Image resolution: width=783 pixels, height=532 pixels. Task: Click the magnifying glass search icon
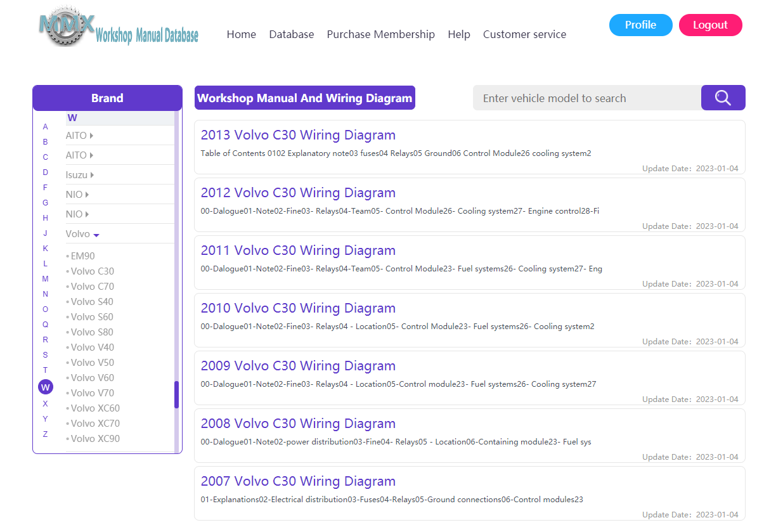pos(723,98)
